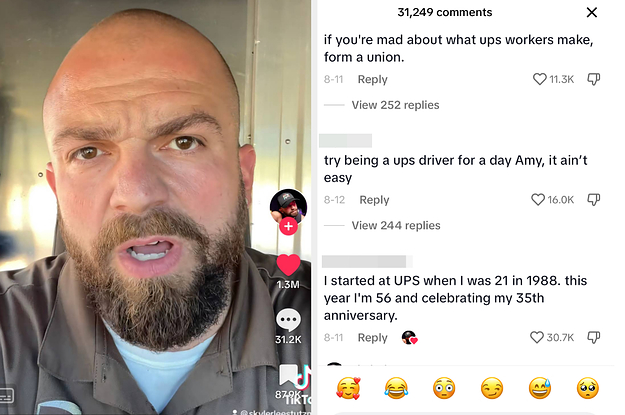Reply to the 'try being a ups driver' comment
The height and width of the screenshot is (415, 625).
click(x=374, y=200)
